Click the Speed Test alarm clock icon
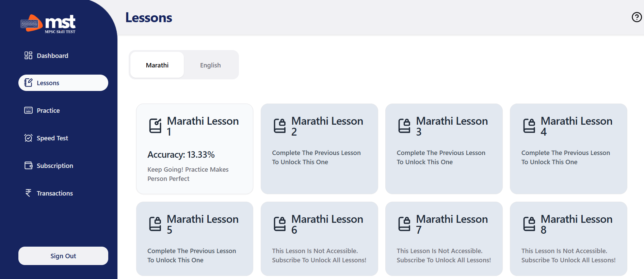 28,138
